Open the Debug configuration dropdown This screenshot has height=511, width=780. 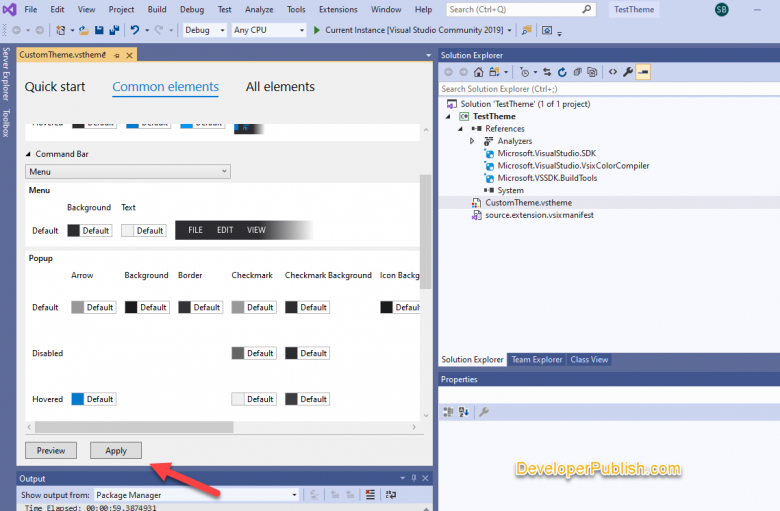pos(204,30)
